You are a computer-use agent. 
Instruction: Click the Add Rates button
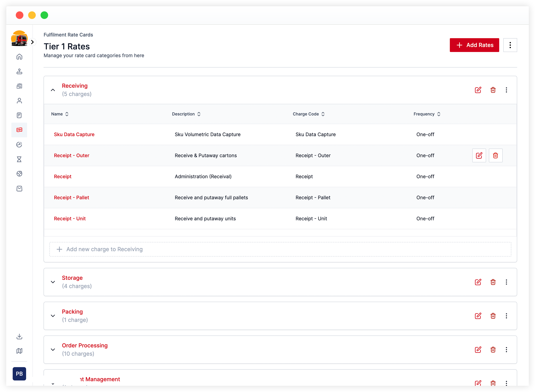coord(474,45)
